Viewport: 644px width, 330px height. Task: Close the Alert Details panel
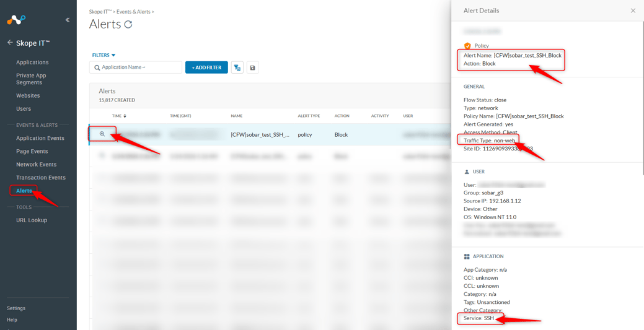click(633, 11)
